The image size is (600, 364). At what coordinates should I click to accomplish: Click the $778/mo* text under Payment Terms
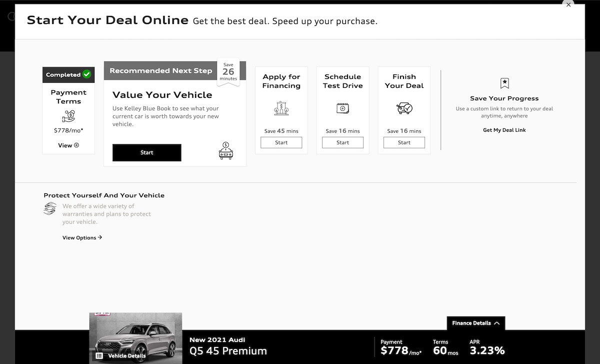pos(68,130)
